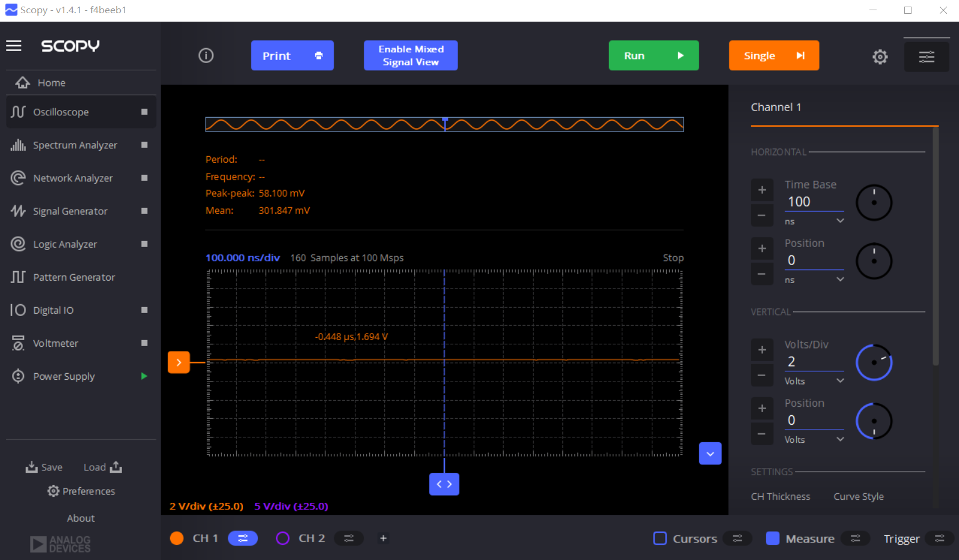Open Cursors settings menu button

click(x=738, y=538)
